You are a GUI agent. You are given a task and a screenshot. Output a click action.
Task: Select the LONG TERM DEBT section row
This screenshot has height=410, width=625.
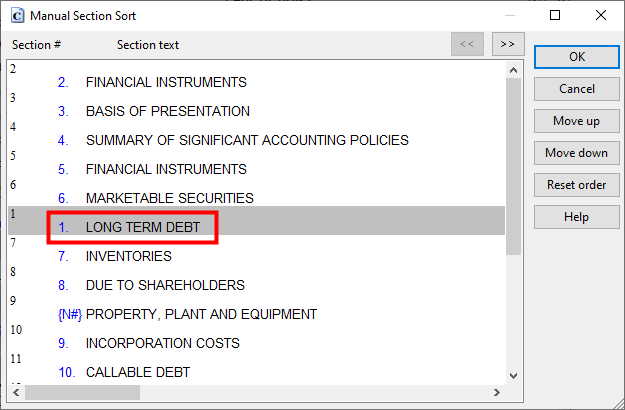[x=257, y=221]
